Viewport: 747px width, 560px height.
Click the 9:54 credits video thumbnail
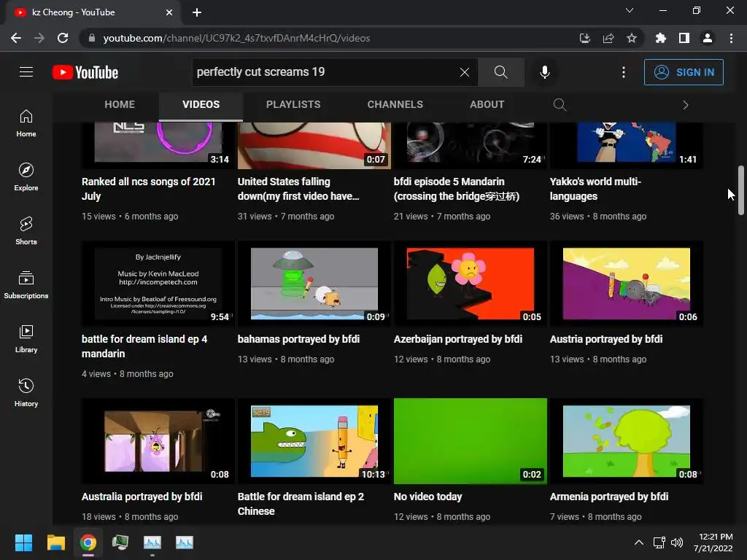click(x=158, y=284)
